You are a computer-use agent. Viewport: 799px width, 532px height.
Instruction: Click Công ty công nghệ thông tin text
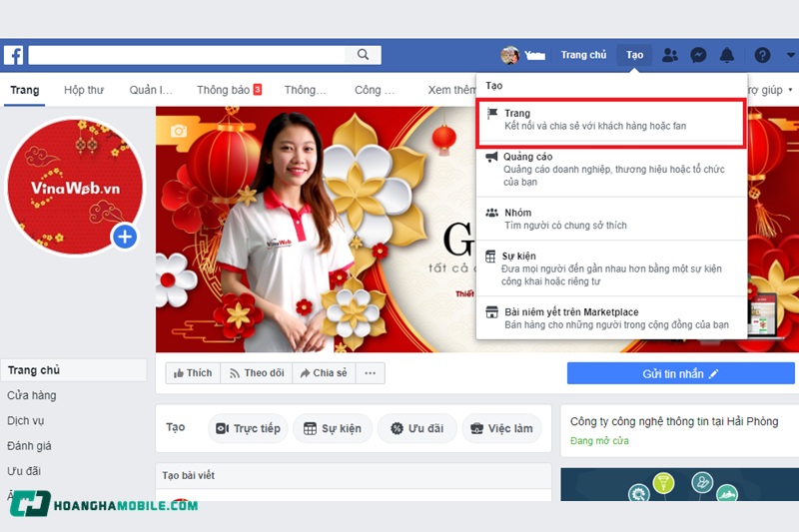(x=674, y=421)
